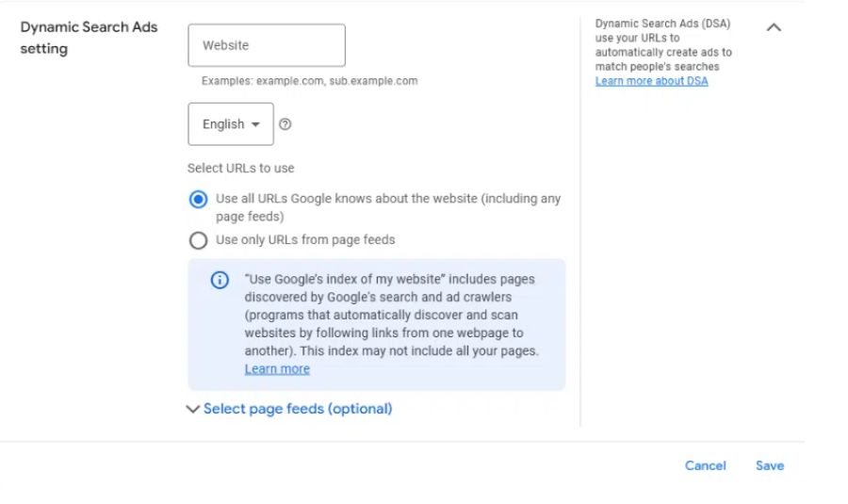Select the "Use all URLs Google knows" radio button
This screenshot has width=848, height=504.
click(198, 200)
